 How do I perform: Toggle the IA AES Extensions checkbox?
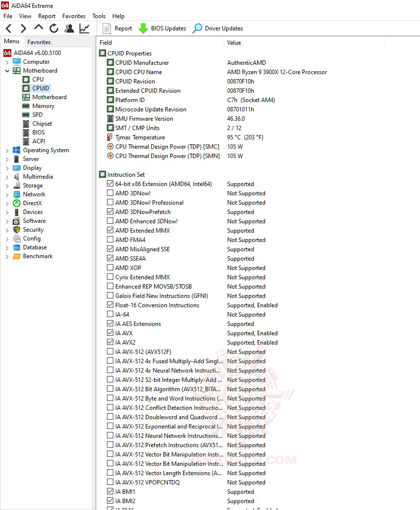[110, 323]
